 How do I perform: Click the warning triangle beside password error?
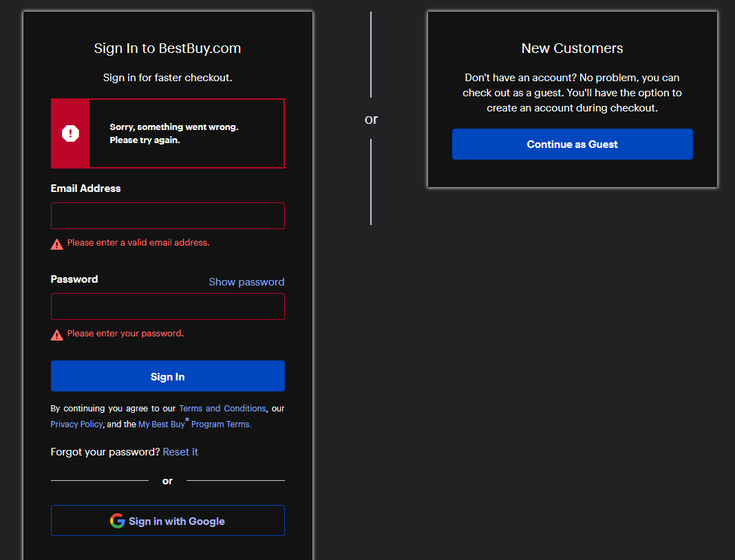click(56, 335)
